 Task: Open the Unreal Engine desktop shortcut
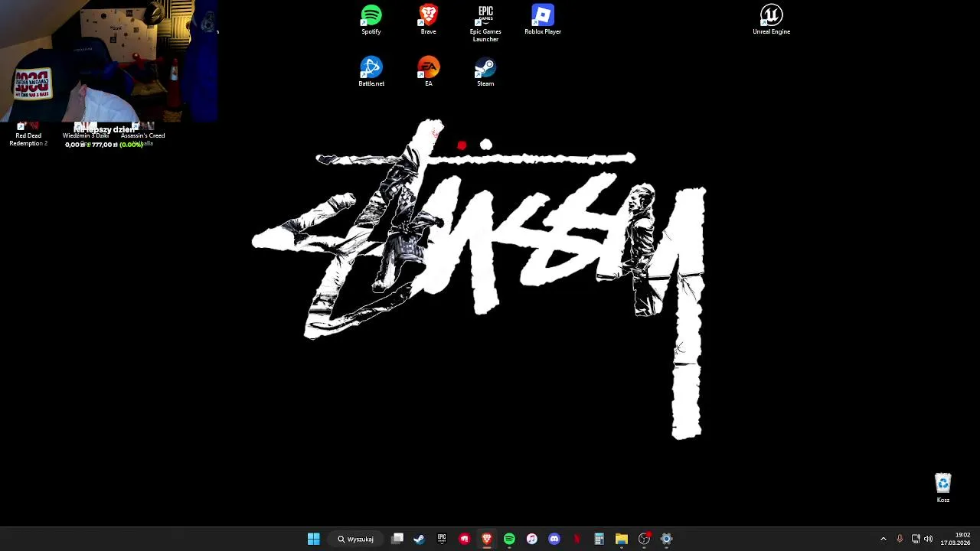click(x=771, y=20)
